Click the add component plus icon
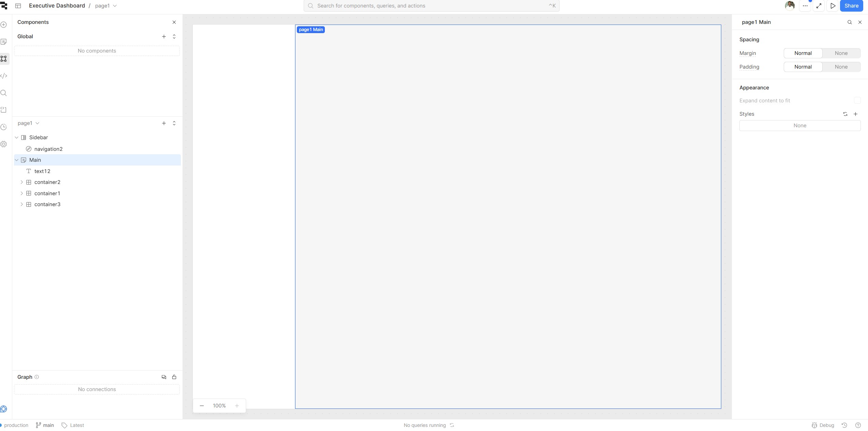 [x=4, y=25]
